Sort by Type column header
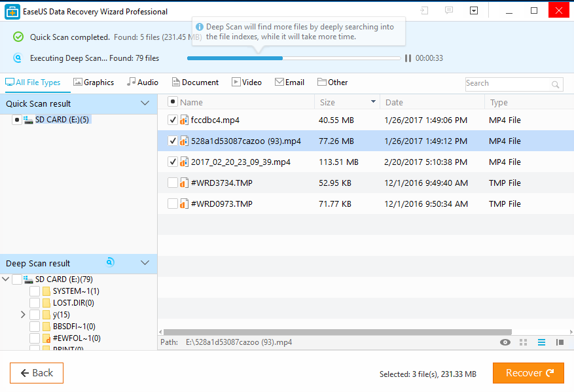 tap(499, 103)
